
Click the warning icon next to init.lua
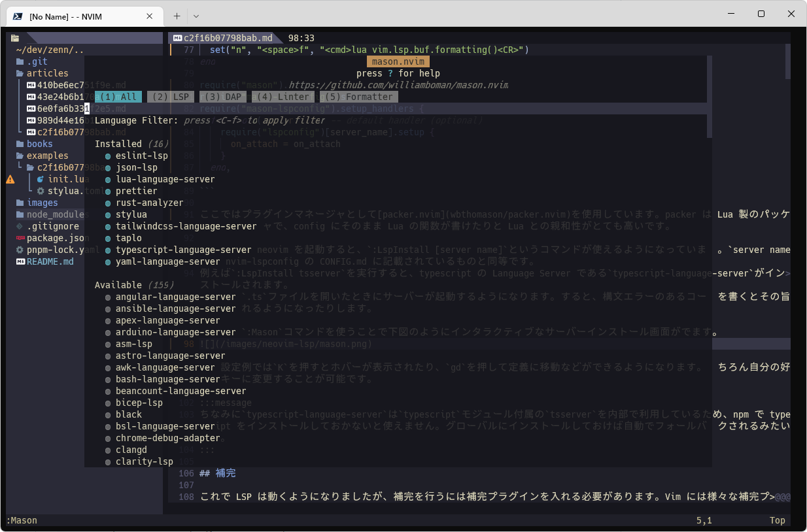click(x=10, y=179)
